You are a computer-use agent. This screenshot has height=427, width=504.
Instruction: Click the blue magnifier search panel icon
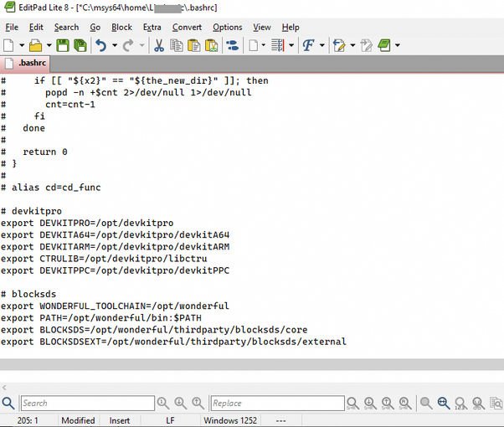pyautogui.click(x=8, y=404)
